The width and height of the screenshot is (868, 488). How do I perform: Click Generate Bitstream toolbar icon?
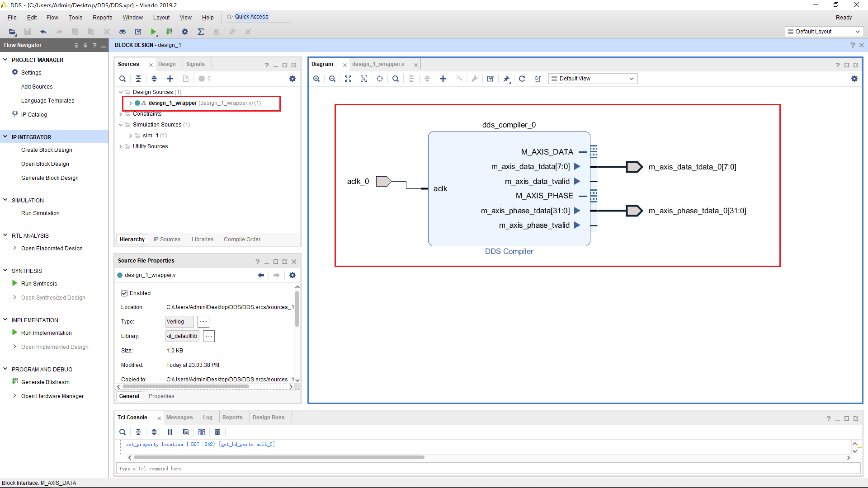[x=169, y=32]
